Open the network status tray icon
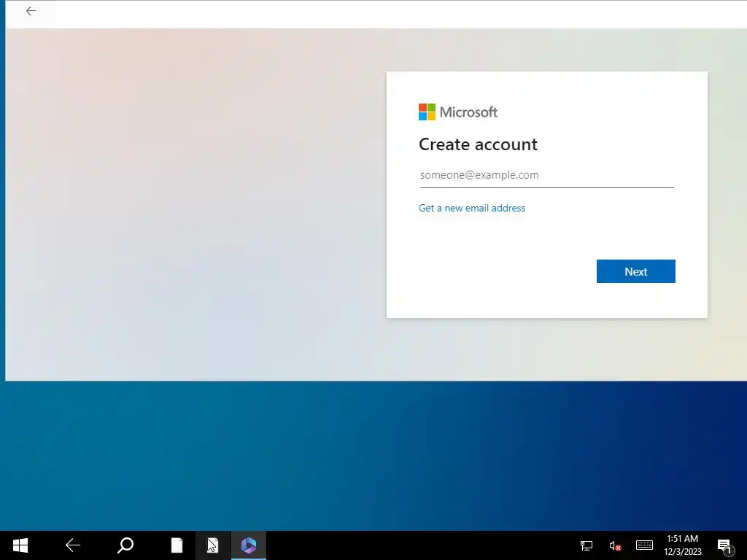Screen dimensions: 747x560 pyautogui.click(x=586, y=545)
